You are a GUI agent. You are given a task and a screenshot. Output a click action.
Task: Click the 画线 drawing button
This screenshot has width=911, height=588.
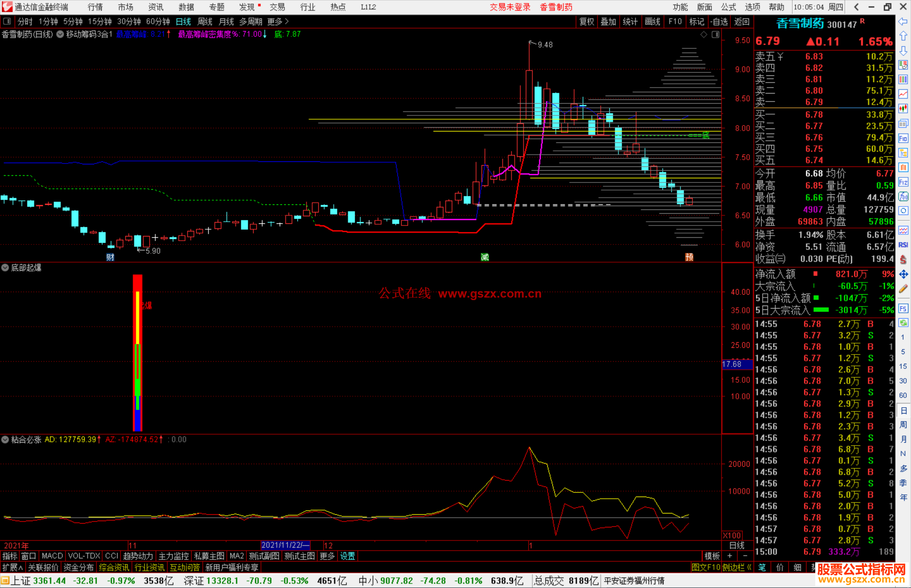pos(652,21)
